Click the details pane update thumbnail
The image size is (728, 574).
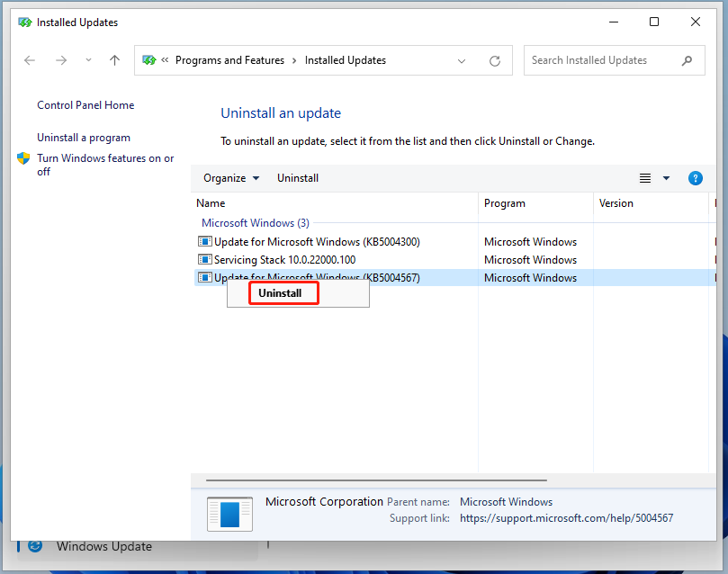click(229, 514)
